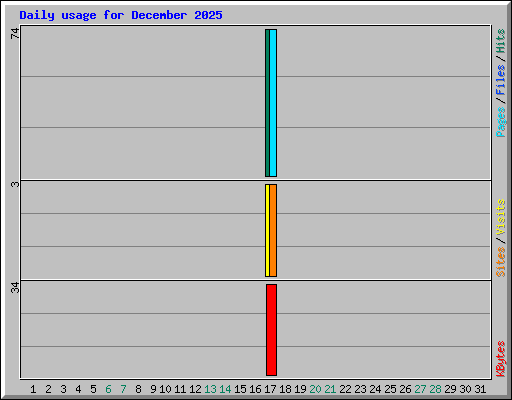Click green weekend day label 13
The image size is (512, 400).
[x=210, y=389]
